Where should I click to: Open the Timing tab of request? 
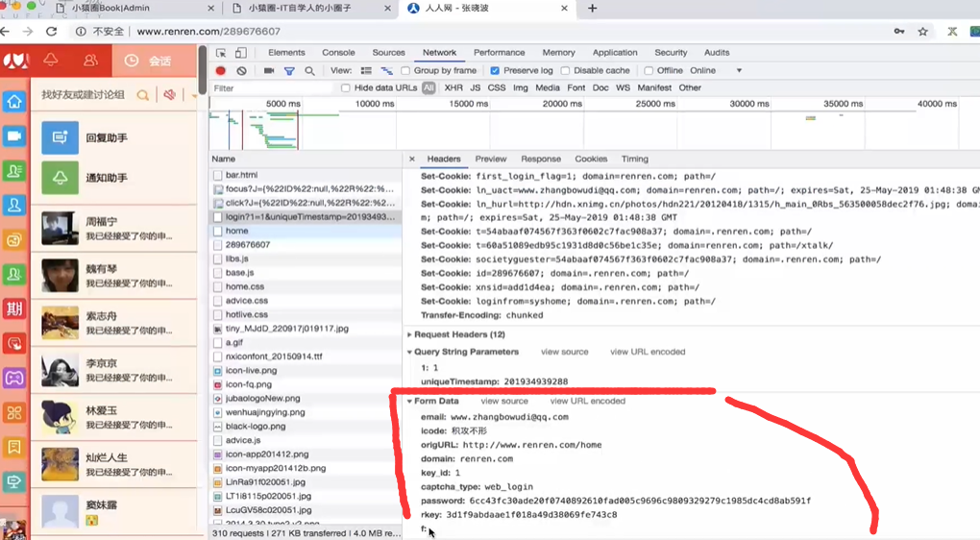(x=634, y=160)
